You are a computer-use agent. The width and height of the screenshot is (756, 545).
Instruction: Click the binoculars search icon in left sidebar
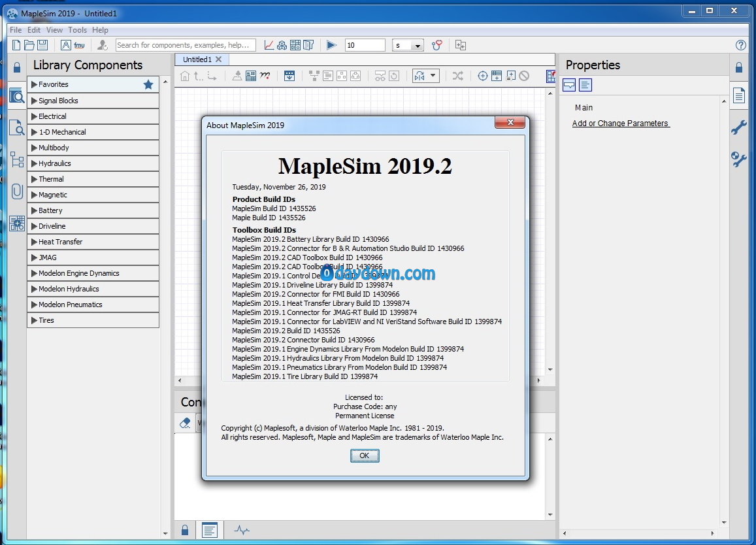[x=17, y=96]
